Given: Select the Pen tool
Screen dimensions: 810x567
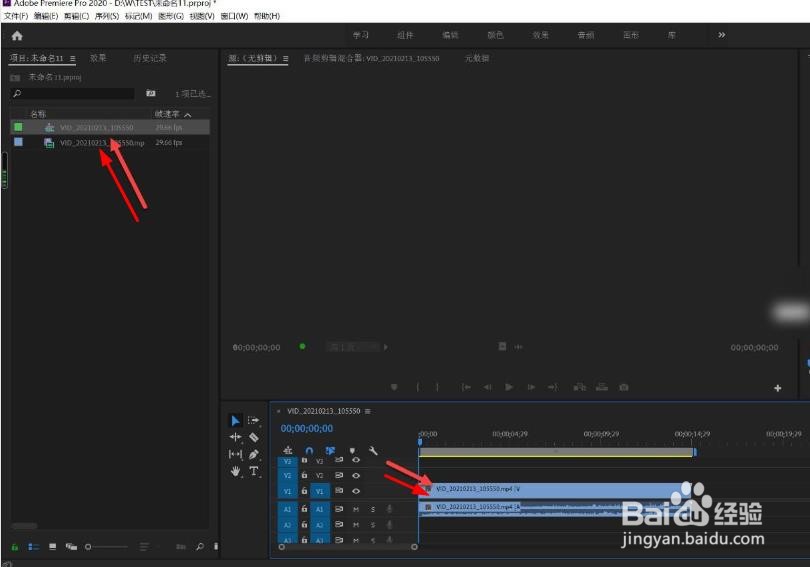Looking at the screenshot, I should 254,454.
